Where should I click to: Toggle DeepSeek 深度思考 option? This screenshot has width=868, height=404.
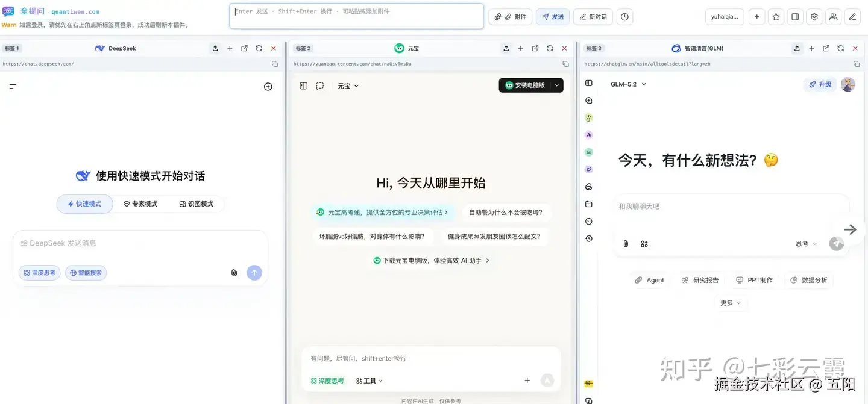click(40, 273)
